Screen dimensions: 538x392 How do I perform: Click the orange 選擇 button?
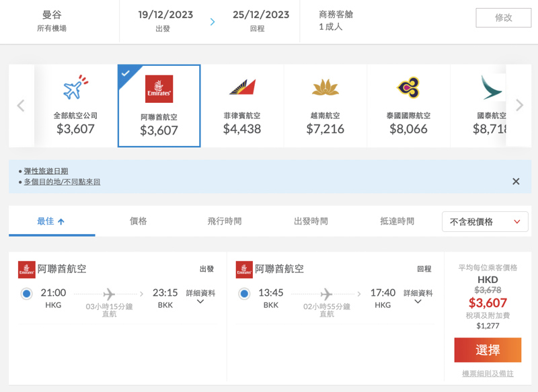488,350
